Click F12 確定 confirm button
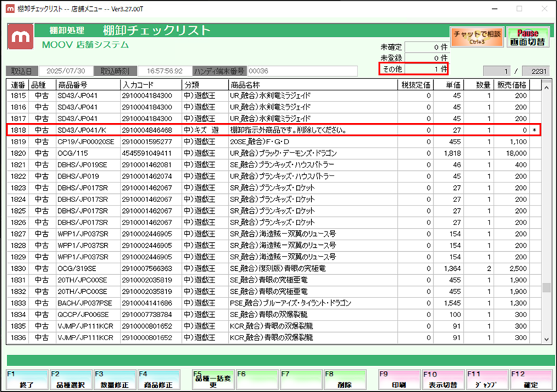This screenshot has height=392, width=557. pos(531,380)
